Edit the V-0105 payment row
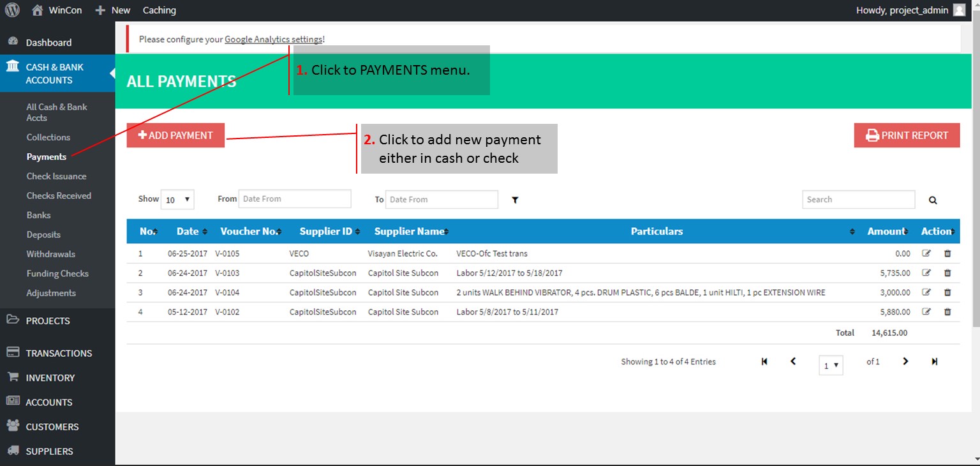 926,253
